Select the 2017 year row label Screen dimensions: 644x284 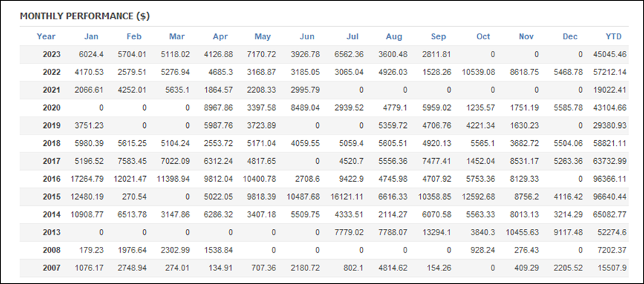(52, 161)
